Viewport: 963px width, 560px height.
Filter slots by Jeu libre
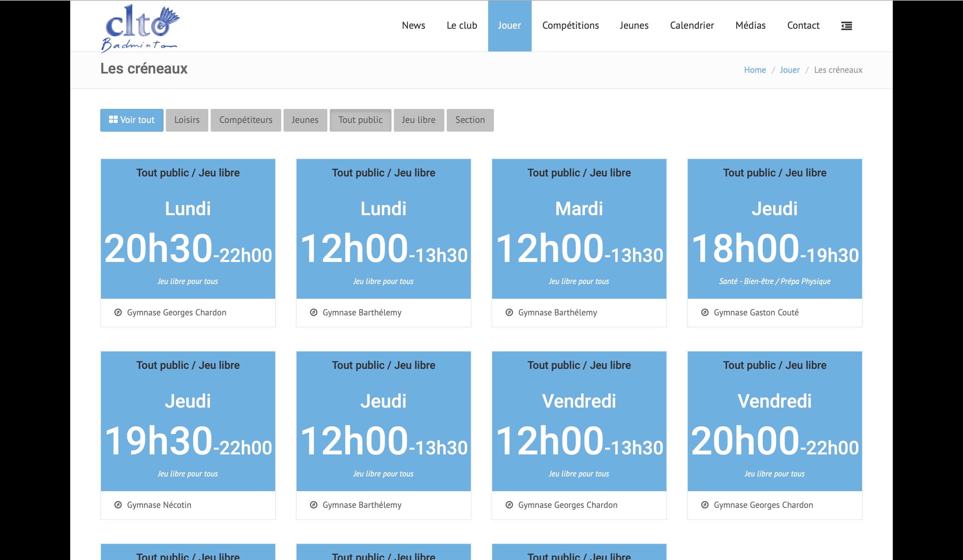click(419, 120)
